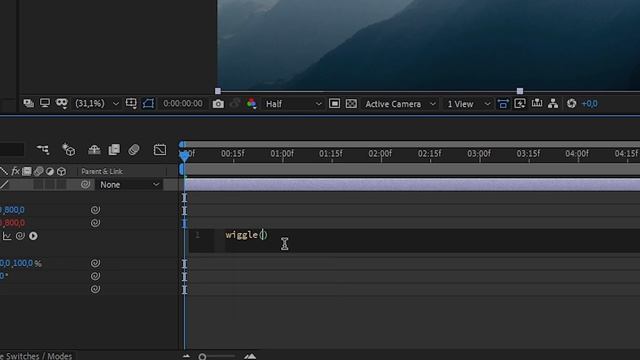Click the 3D layer cube column icon
Screen dimensions: 640x360
click(x=61, y=171)
